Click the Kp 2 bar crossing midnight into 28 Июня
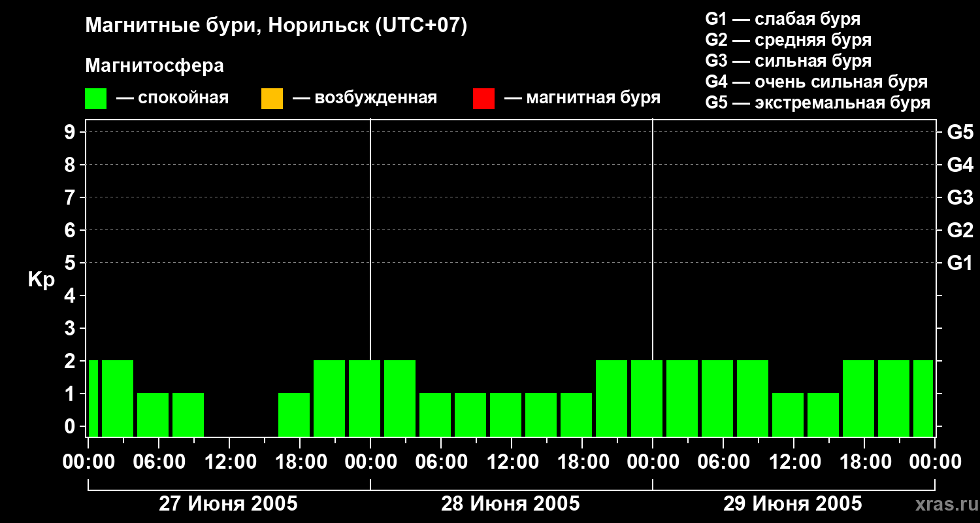Screen dimensions: 980x523 365,398
